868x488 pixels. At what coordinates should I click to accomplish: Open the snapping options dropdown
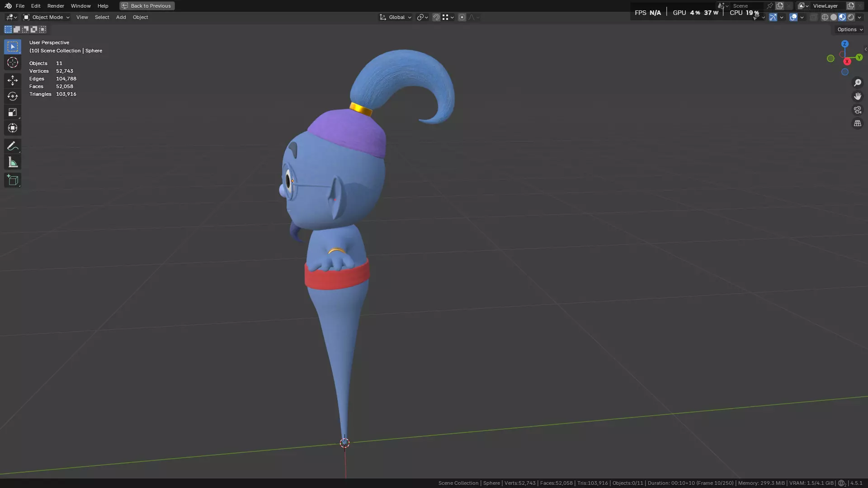tap(448, 17)
